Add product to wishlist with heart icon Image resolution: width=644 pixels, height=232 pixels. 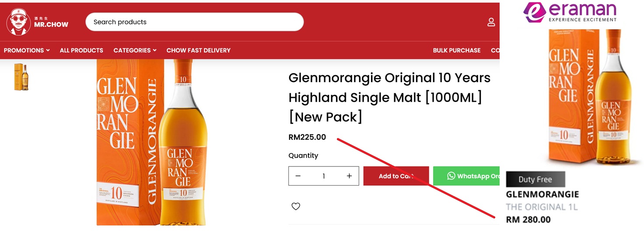click(x=296, y=206)
